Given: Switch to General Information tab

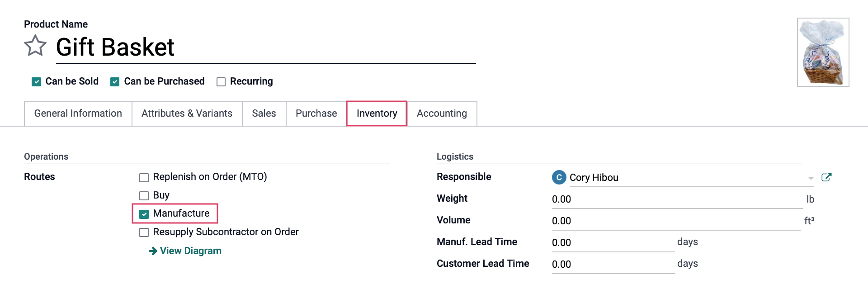Looking at the screenshot, I should (78, 114).
